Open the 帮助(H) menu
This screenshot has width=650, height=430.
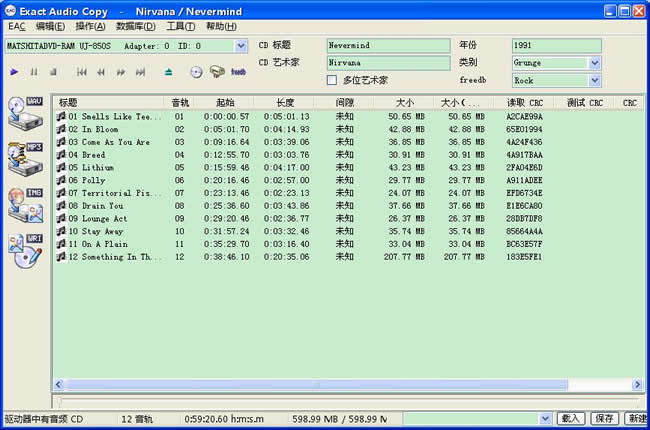tap(221, 27)
